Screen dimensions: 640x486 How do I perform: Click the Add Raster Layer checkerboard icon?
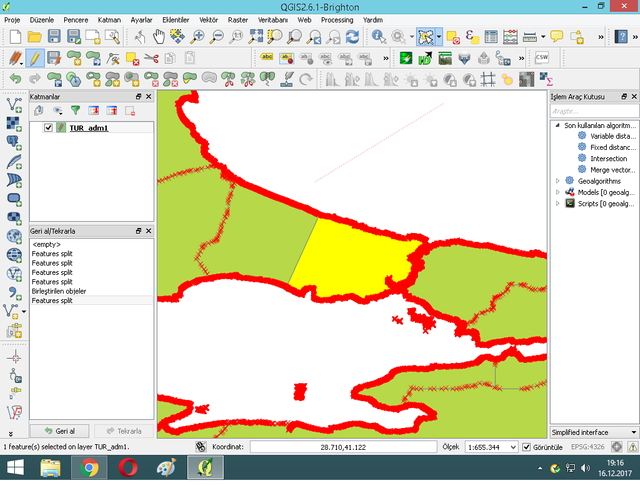coord(14,124)
